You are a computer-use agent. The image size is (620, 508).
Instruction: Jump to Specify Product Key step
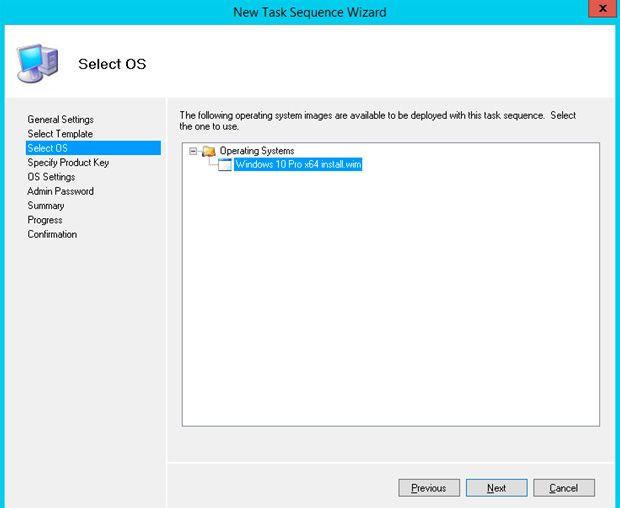(x=68, y=162)
